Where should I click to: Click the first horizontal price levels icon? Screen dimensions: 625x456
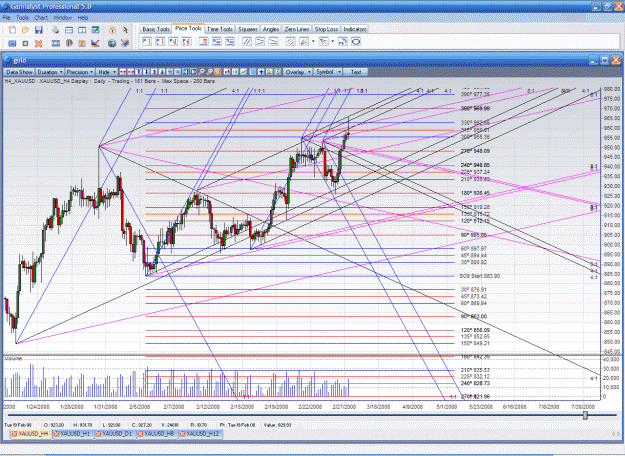click(x=204, y=41)
